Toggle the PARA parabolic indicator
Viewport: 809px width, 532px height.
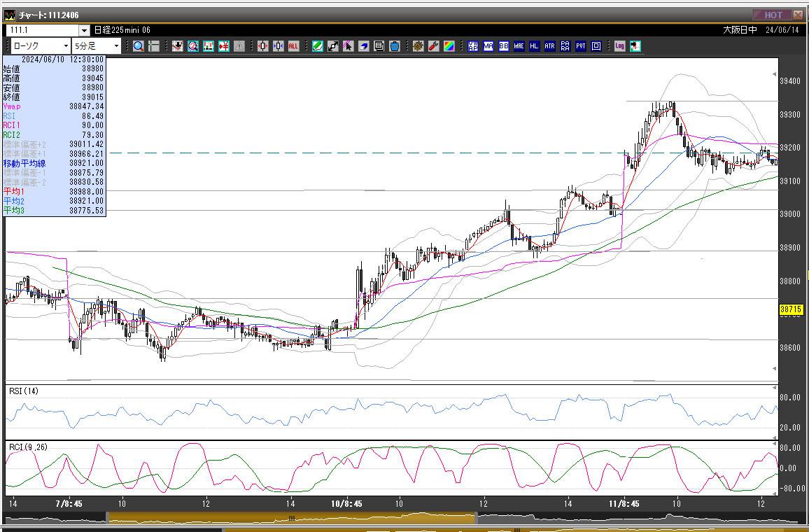(565, 46)
